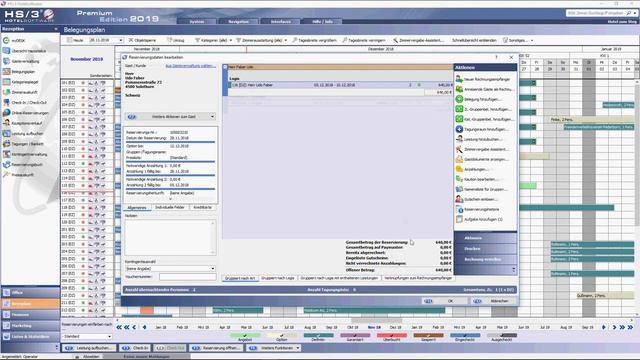
Task: Select Verknüpfungen zum Rechnungsempfänger tab
Action: (x=418, y=278)
